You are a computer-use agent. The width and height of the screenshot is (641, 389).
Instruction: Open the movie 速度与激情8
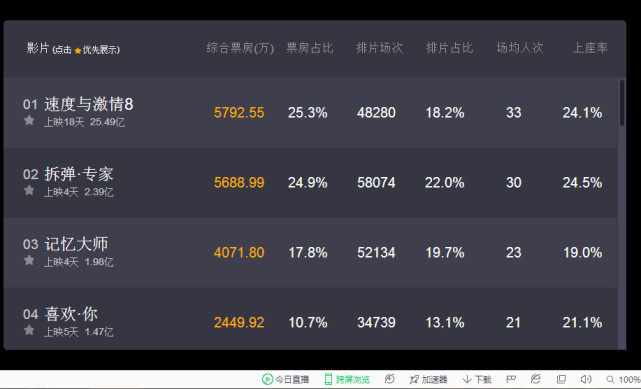pyautogui.click(x=89, y=104)
